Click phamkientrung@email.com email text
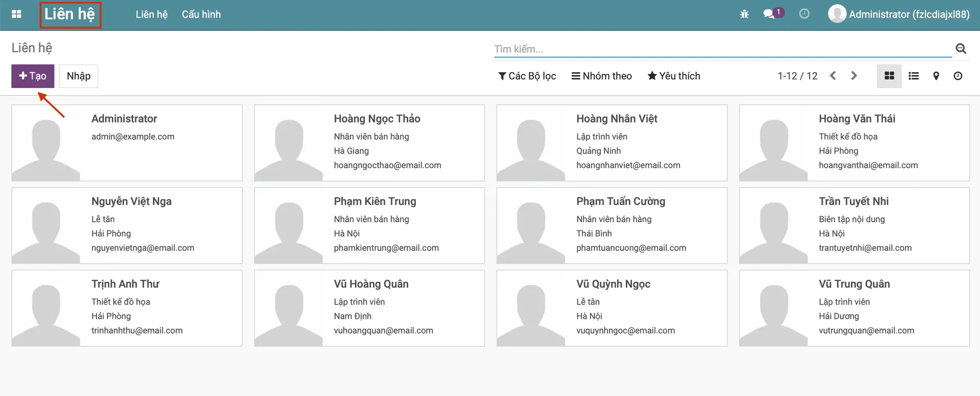Viewport: 980px width, 396px height. tap(386, 248)
